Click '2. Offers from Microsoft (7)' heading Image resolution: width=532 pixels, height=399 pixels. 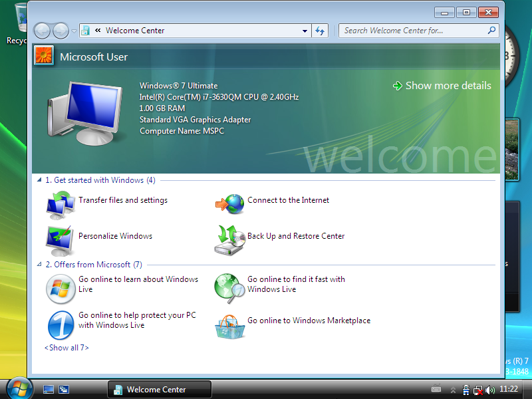94,265
